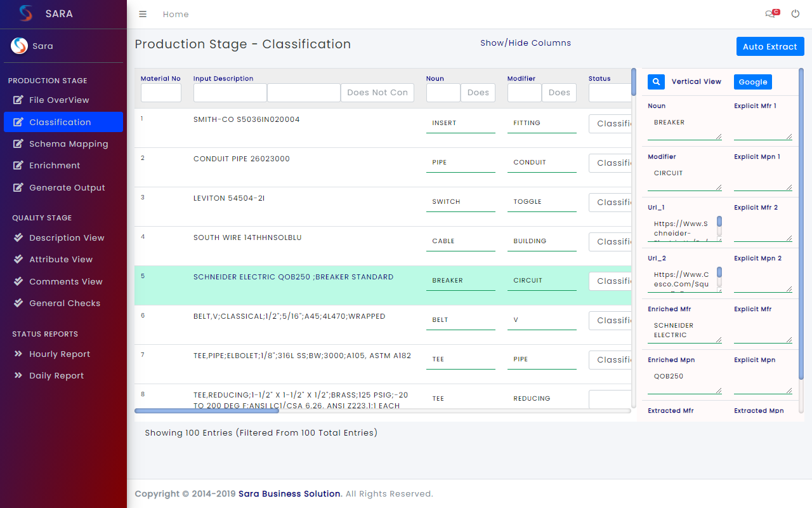Click Show/Hide Columns link
Image resolution: width=812 pixels, height=508 pixels.
pyautogui.click(x=525, y=43)
